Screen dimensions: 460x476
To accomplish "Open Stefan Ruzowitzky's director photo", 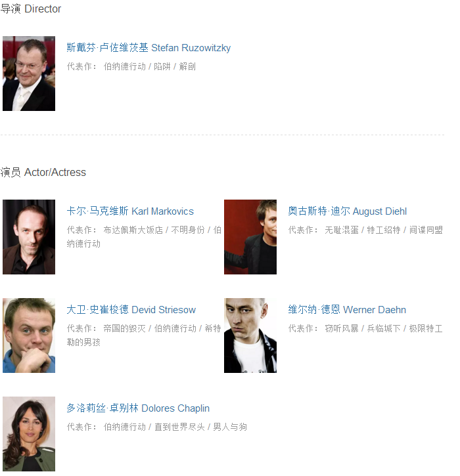I will (x=29, y=74).
